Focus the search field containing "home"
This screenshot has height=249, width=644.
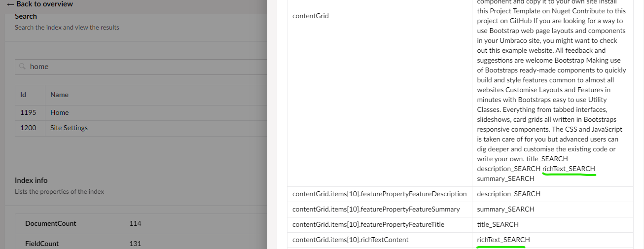[141, 67]
